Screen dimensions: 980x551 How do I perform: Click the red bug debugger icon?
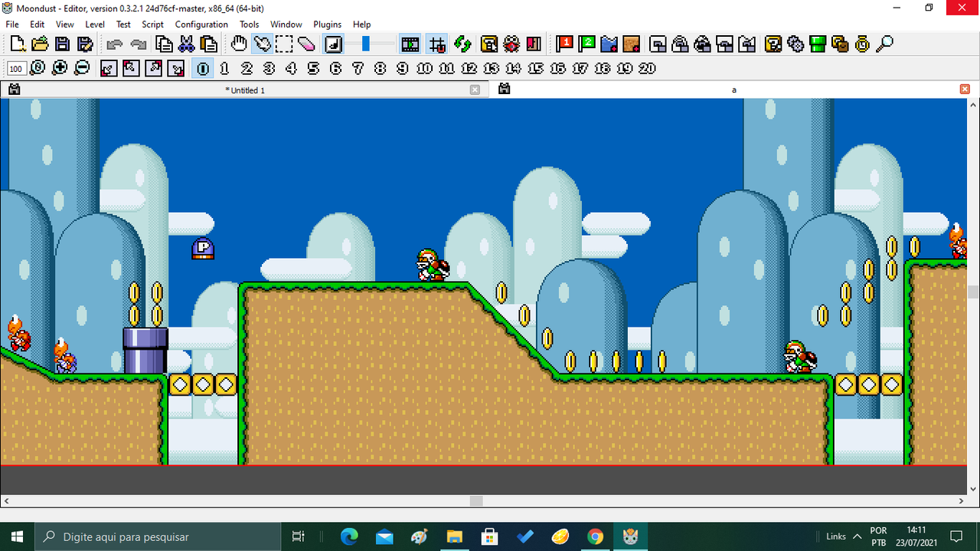click(x=511, y=44)
